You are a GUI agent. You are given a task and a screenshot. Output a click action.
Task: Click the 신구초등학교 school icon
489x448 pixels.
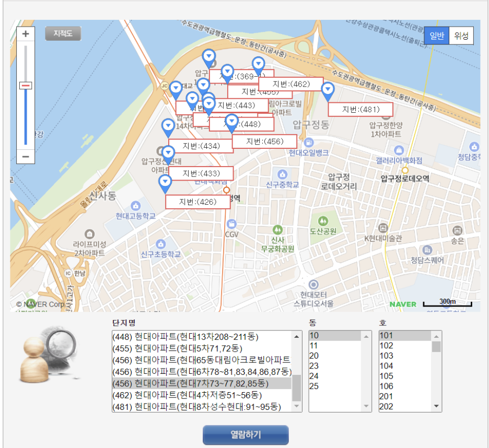[160, 244]
